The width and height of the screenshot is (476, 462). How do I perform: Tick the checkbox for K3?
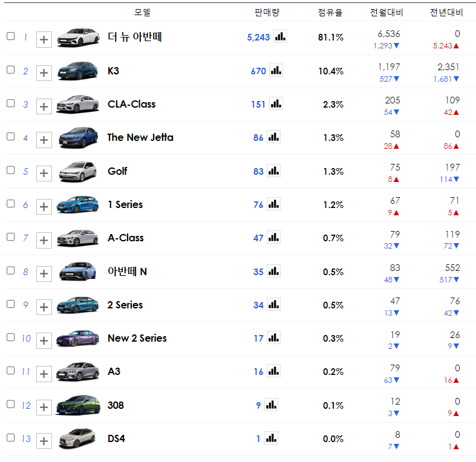click(x=11, y=70)
